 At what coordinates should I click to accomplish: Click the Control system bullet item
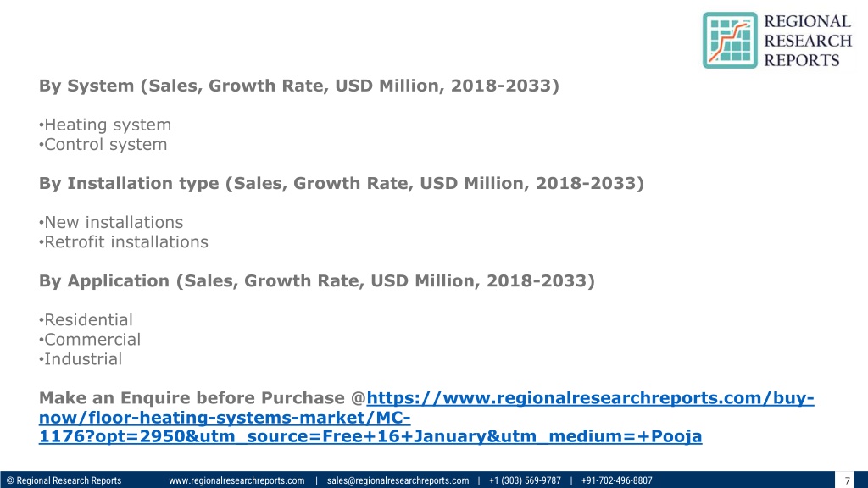103,144
